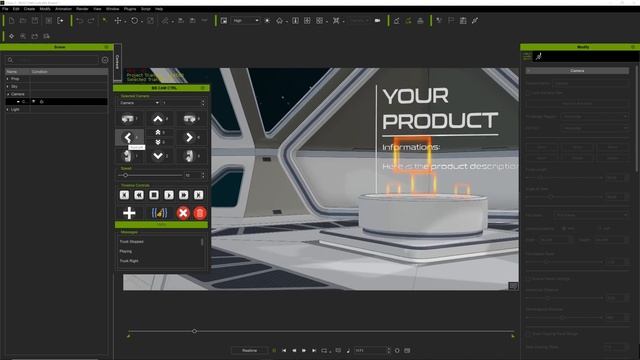The image size is (640, 360).
Task: Click the New Project icon
Action: tap(11, 20)
